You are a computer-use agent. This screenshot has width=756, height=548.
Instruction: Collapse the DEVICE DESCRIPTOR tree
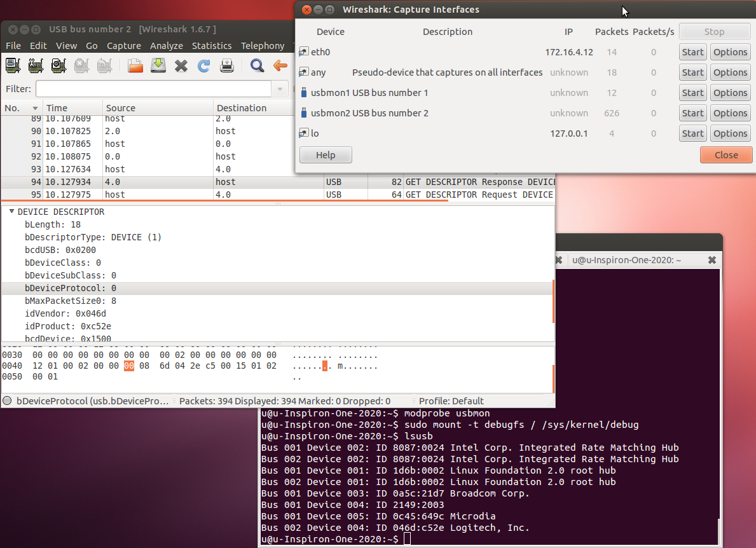click(x=11, y=212)
